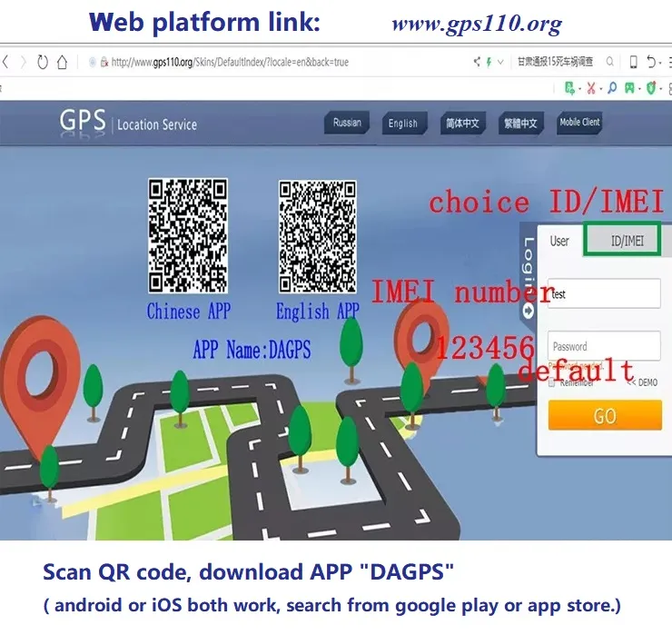
Task: Click the browser forward arrow
Action: pos(23,62)
